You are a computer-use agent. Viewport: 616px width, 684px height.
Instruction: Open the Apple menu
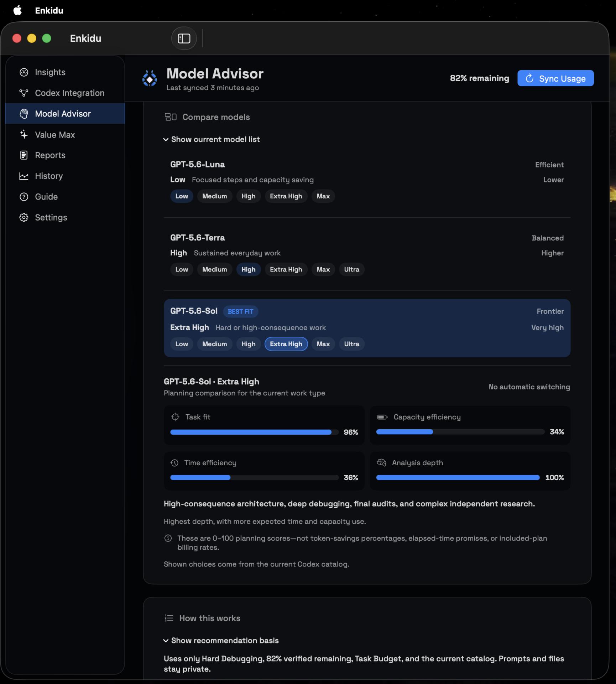coord(17,10)
